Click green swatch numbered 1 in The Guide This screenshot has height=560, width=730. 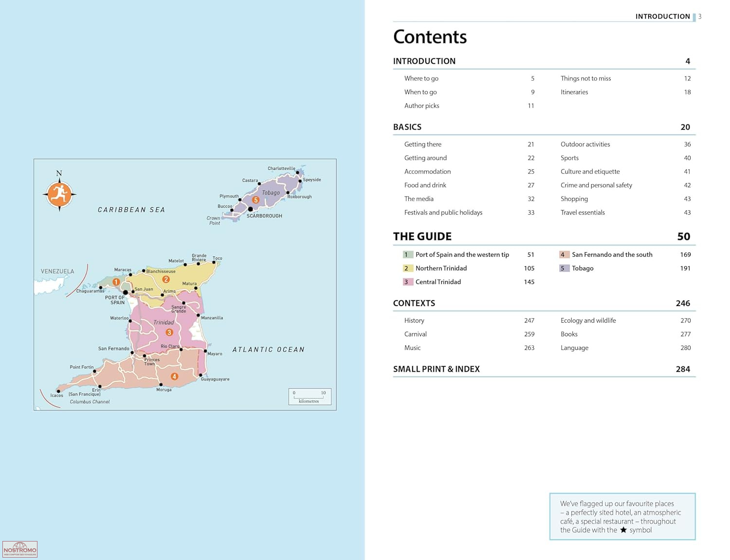click(407, 254)
